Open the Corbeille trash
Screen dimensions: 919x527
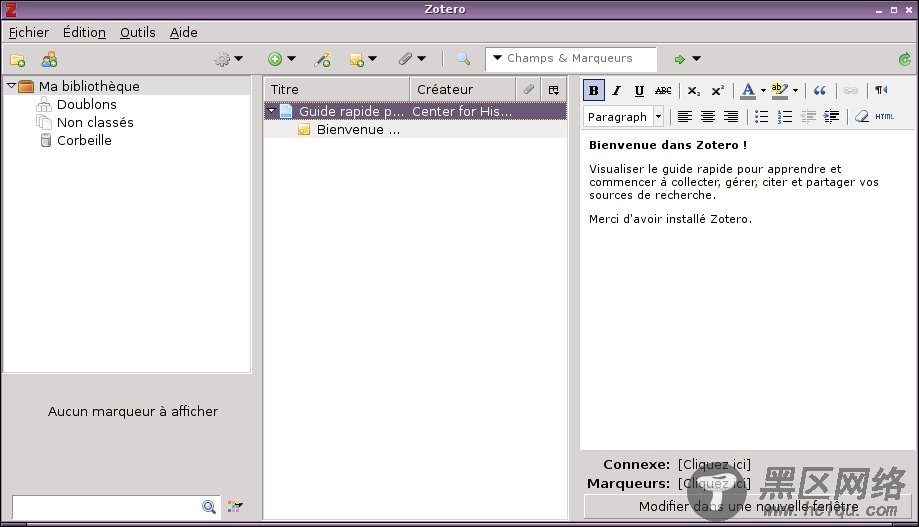coord(84,140)
